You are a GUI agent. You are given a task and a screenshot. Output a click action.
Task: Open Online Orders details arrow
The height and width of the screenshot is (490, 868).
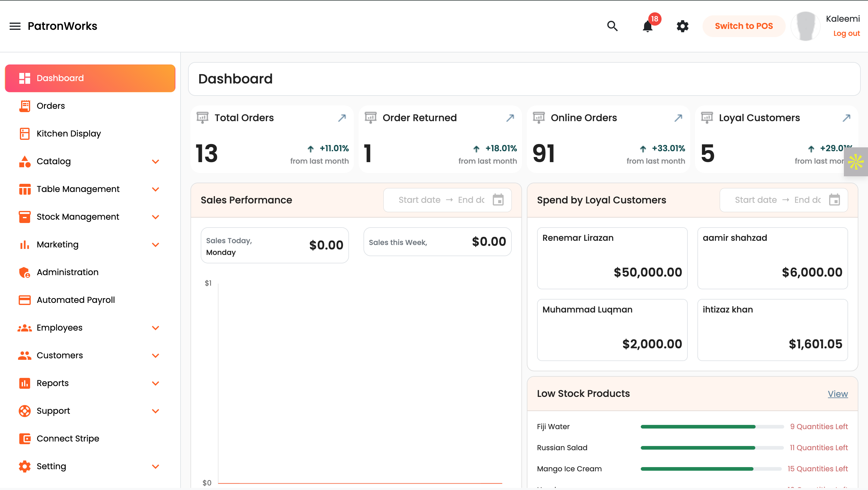[x=678, y=118]
